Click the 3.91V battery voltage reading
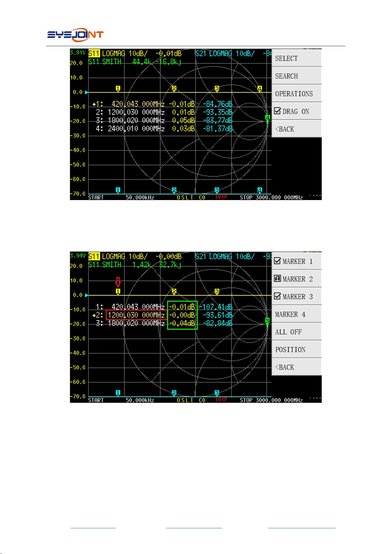 (x=78, y=52)
